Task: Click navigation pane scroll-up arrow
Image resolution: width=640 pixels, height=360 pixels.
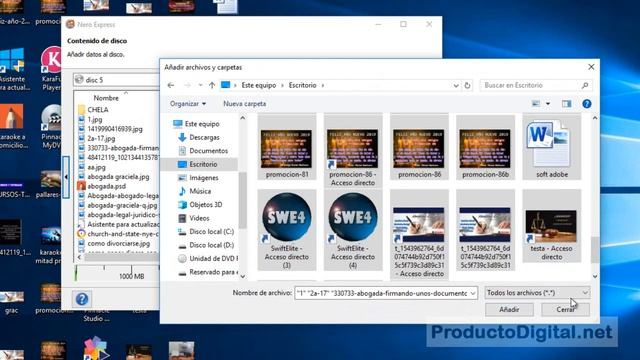Action: 242,118
